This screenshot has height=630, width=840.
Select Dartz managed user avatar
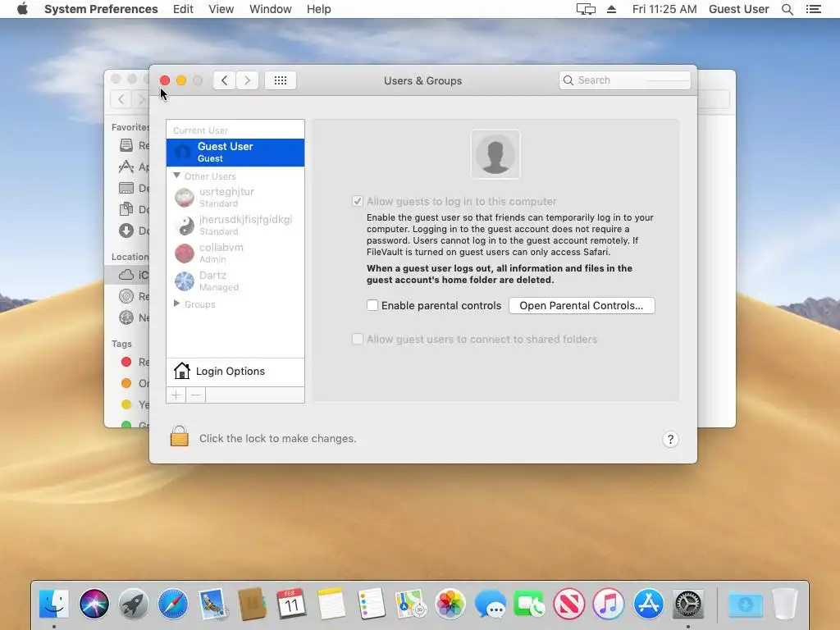pyautogui.click(x=185, y=281)
